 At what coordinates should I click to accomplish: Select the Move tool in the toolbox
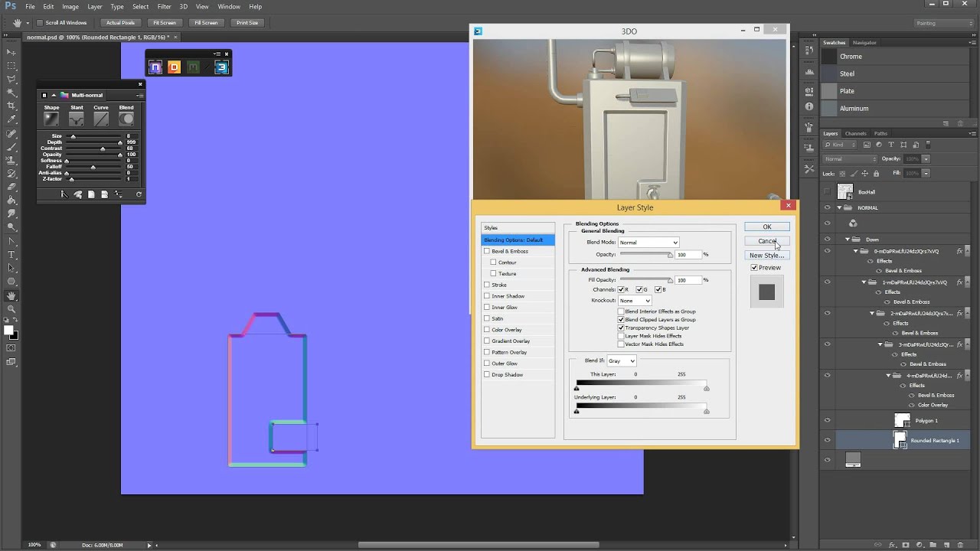click(x=11, y=52)
